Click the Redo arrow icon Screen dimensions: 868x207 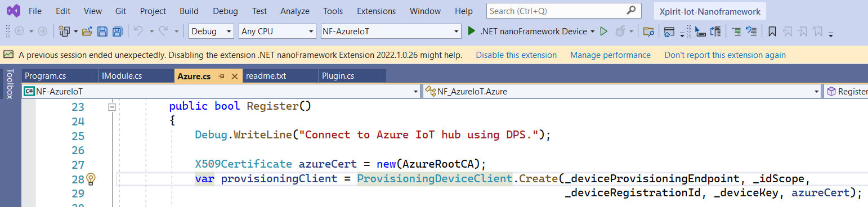[x=163, y=31]
